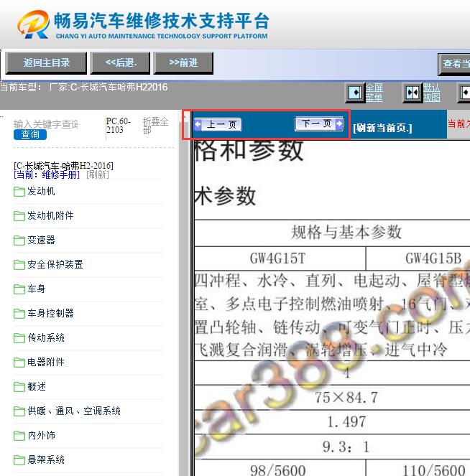Open the 安全保护装置 folder icon

(x=19, y=265)
